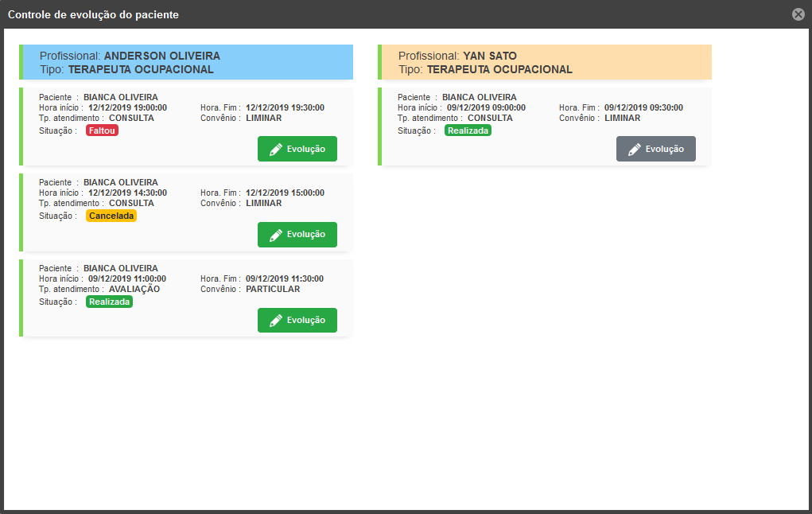
Task: Click the start time 12/12/2019 19:00:00
Action: (x=127, y=107)
